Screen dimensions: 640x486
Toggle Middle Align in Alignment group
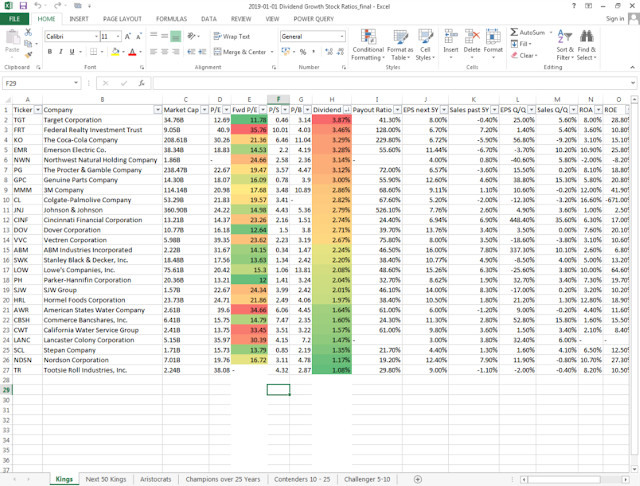pyautogui.click(x=164, y=37)
